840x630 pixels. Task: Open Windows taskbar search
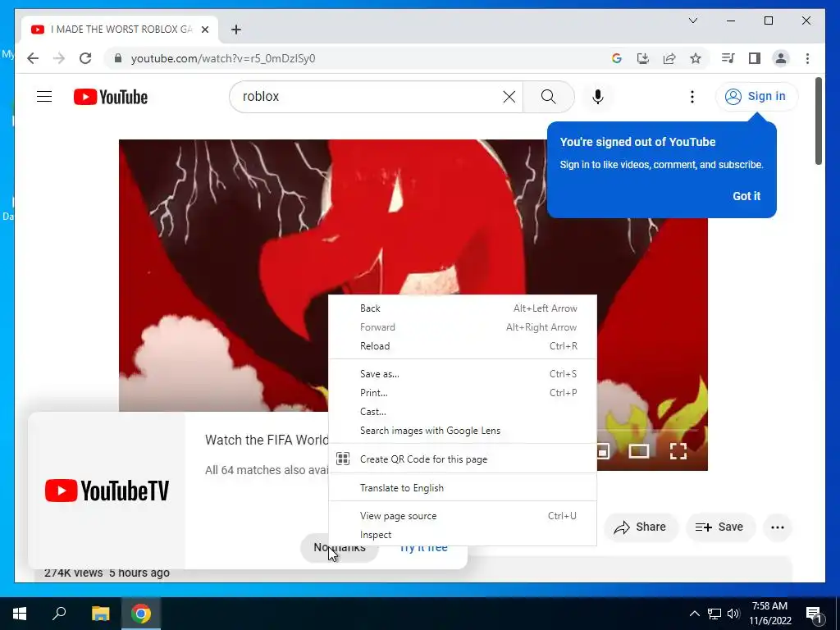[x=59, y=614]
